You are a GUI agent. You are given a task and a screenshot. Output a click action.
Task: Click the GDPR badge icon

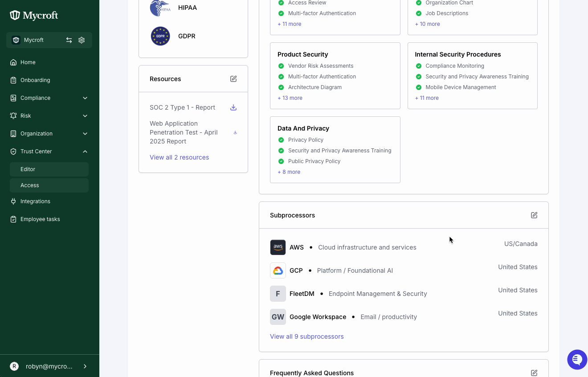pos(160,36)
